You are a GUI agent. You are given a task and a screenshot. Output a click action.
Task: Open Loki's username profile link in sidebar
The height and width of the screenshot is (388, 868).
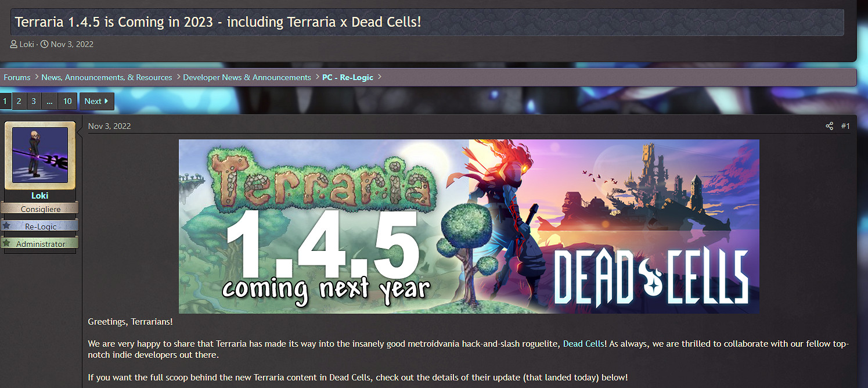pos(40,196)
